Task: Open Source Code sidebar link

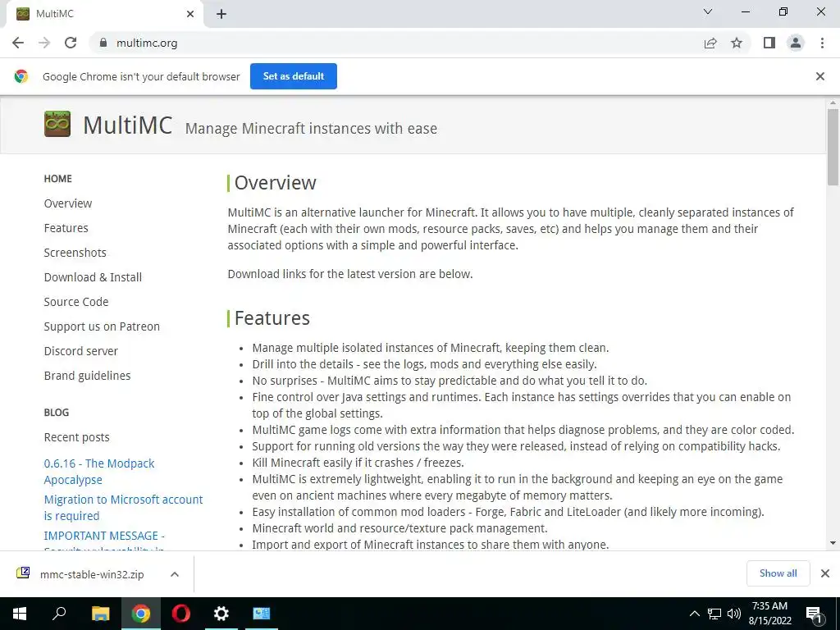Action: pyautogui.click(x=76, y=302)
